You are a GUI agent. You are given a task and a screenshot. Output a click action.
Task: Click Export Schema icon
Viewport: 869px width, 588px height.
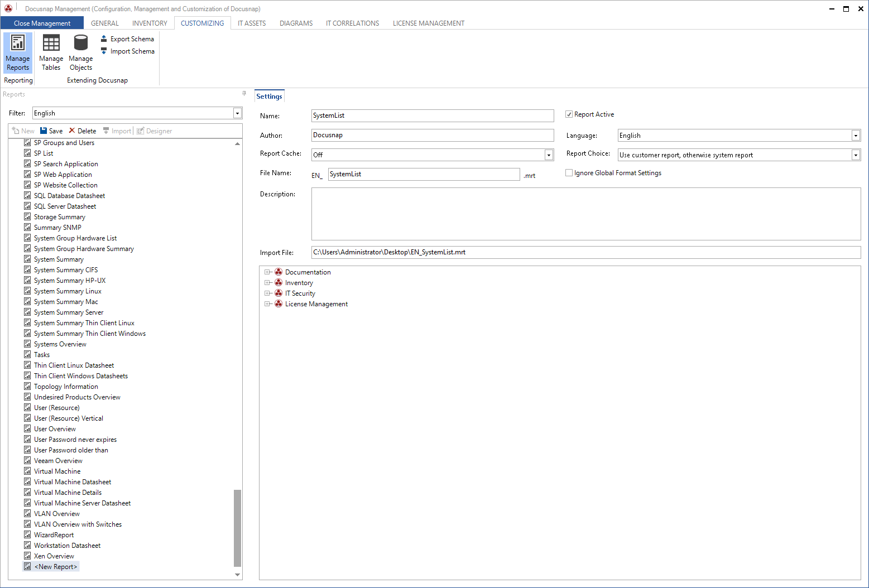pos(104,38)
